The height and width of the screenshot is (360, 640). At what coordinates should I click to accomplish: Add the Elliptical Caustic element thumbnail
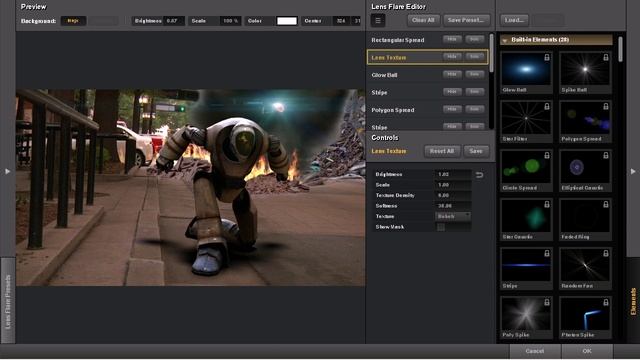tap(585, 170)
